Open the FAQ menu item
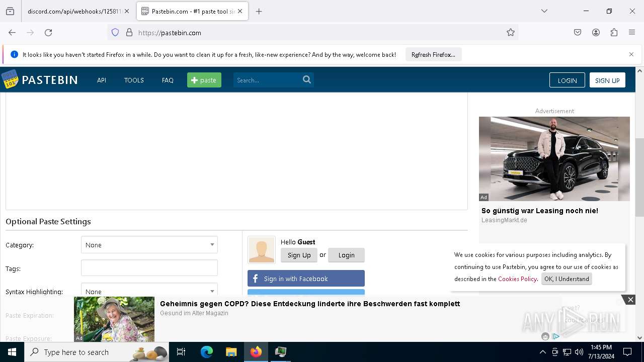Image resolution: width=644 pixels, height=362 pixels. pyautogui.click(x=168, y=80)
